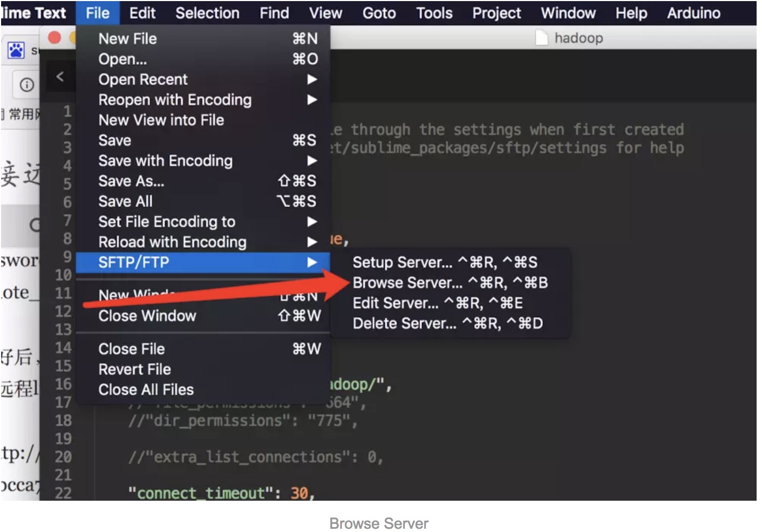The image size is (762, 532).
Task: Open the View menu
Action: click(x=325, y=13)
